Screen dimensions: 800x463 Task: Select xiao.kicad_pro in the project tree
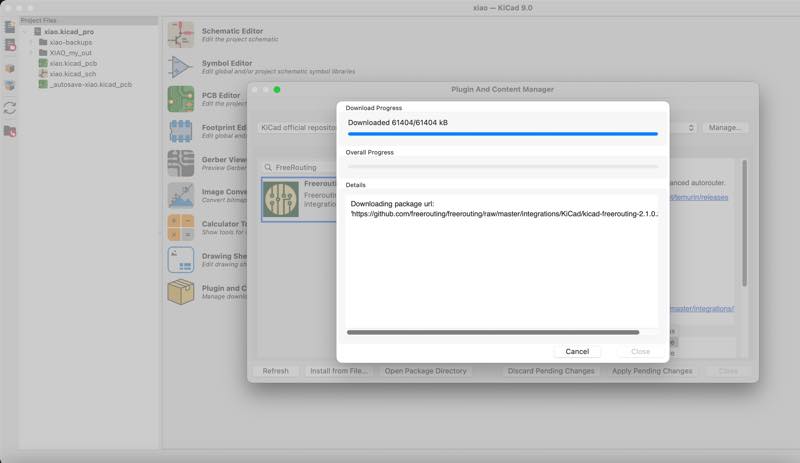[69, 32]
